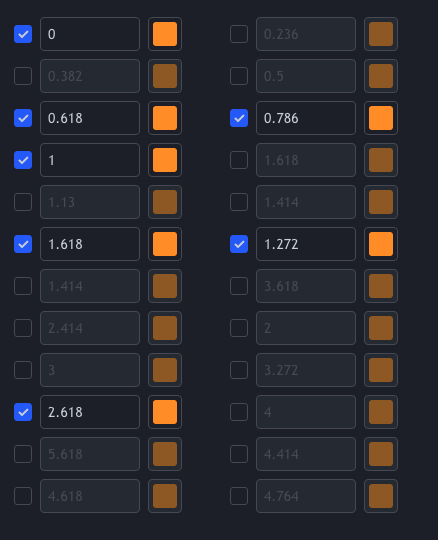The height and width of the screenshot is (540, 438).
Task: Open the 5.618 level color picker
Action: pyautogui.click(x=165, y=454)
